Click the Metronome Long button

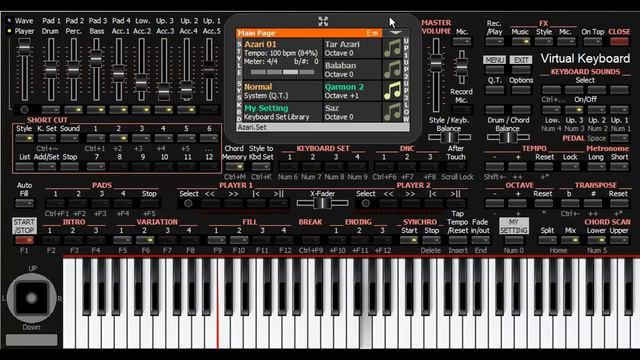(596, 167)
